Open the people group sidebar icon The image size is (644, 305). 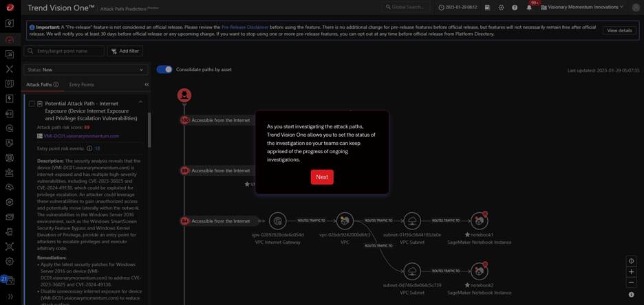click(x=10, y=172)
